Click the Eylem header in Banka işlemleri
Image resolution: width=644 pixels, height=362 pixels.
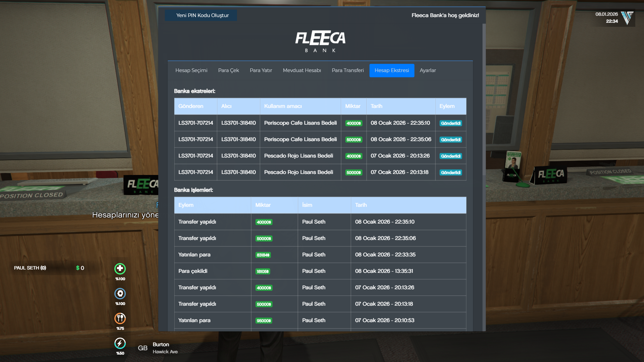tap(213, 205)
